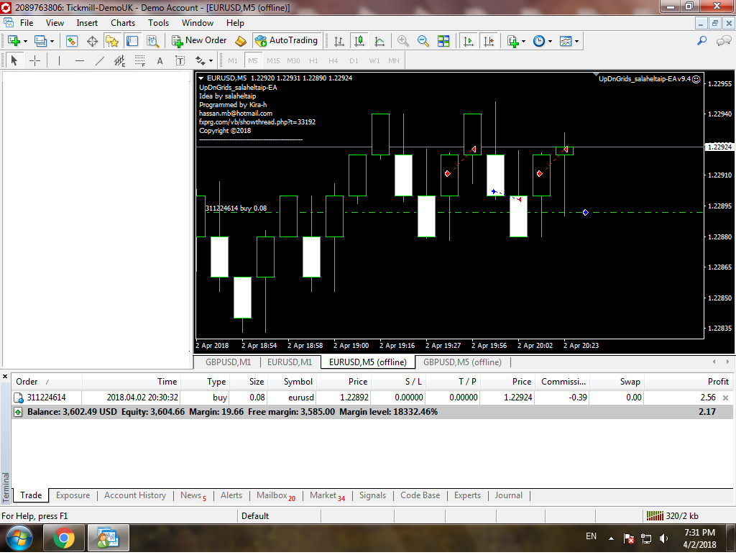Toggle Chart Shift icon
The image size is (736, 560).
(x=489, y=41)
